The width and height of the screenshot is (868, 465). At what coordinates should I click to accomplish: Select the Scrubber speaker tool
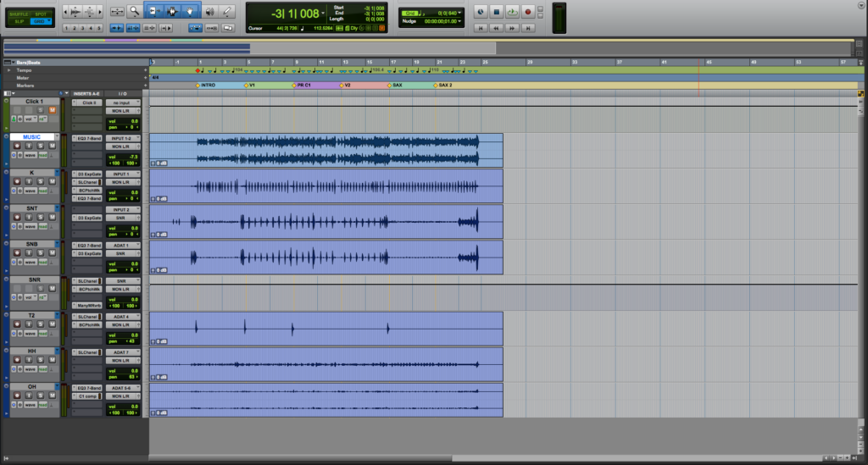(210, 11)
